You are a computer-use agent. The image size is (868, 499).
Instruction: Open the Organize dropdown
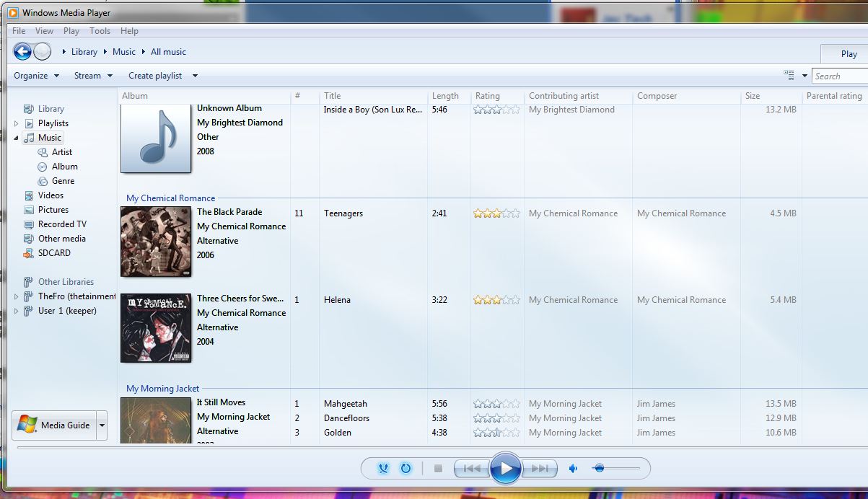click(37, 76)
